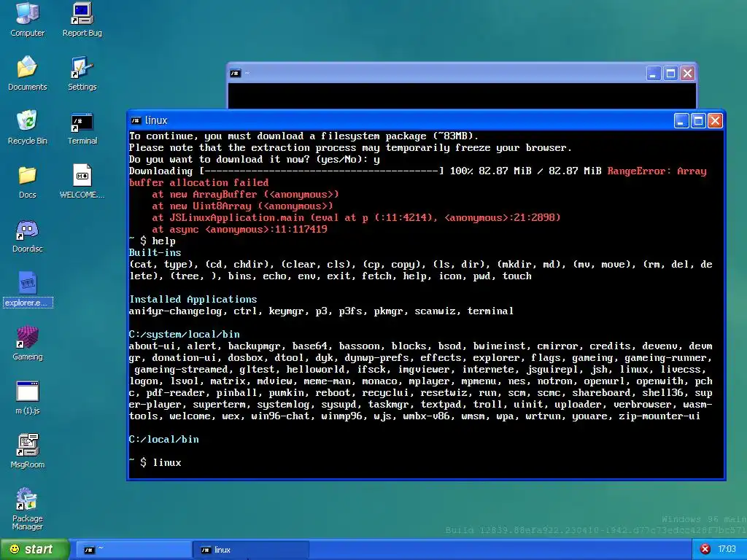Launch the Gameing desktop shortcut

point(27,343)
